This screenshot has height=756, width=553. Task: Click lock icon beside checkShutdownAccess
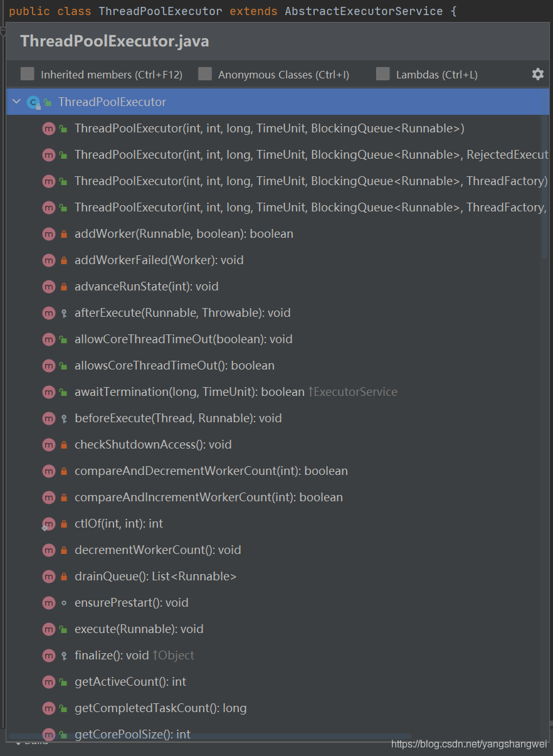tap(63, 445)
